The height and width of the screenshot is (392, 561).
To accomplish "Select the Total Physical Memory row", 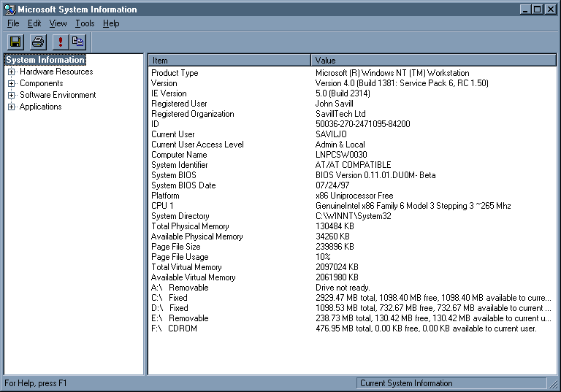I will (x=352, y=226).
